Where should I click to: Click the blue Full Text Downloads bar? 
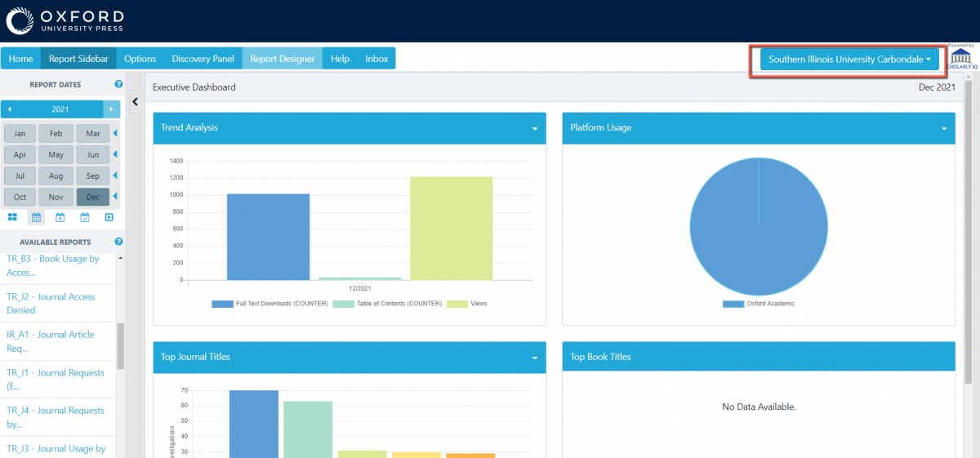pos(269,237)
